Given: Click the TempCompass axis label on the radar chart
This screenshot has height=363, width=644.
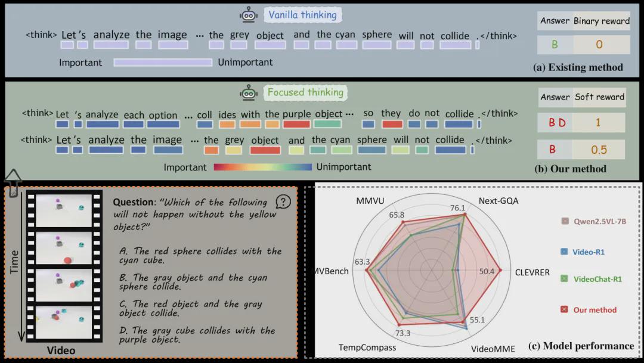Looking at the screenshot, I should click(367, 348).
